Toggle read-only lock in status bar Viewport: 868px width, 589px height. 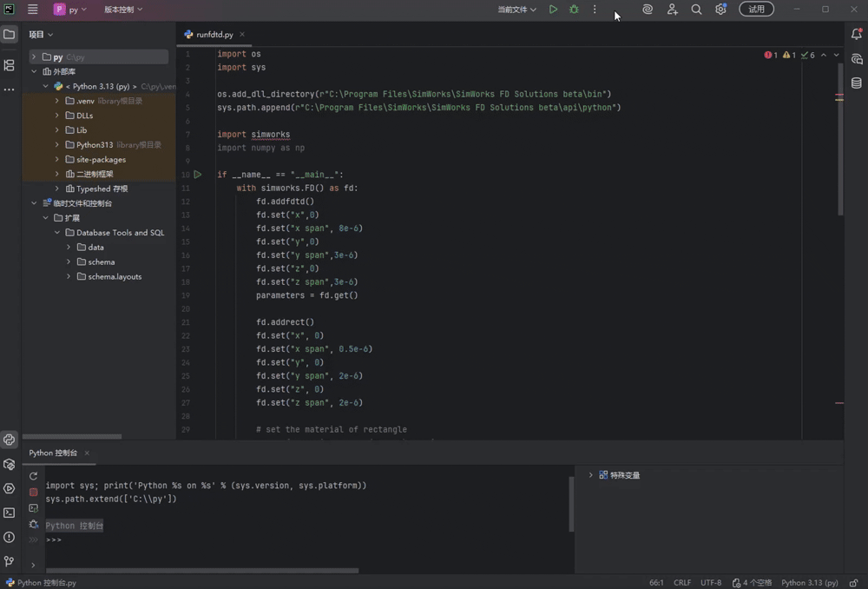[x=854, y=583]
